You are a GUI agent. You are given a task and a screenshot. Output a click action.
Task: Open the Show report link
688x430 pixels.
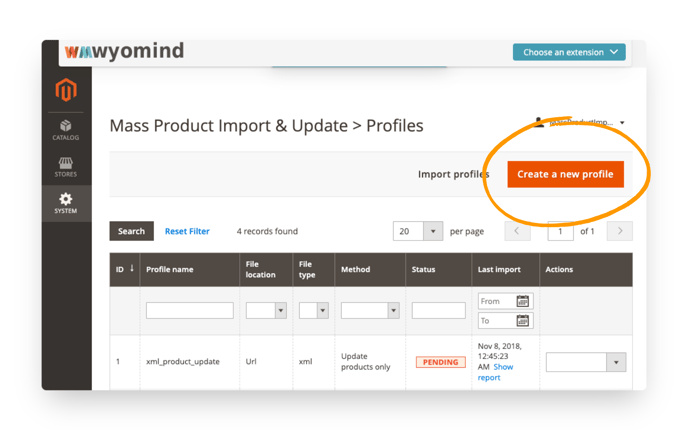pyautogui.click(x=496, y=372)
